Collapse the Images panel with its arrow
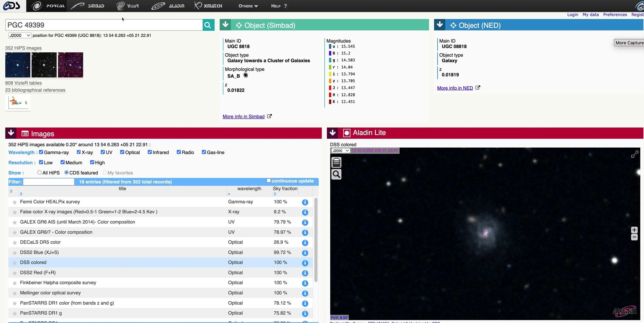This screenshot has height=323, width=644. 11,133
